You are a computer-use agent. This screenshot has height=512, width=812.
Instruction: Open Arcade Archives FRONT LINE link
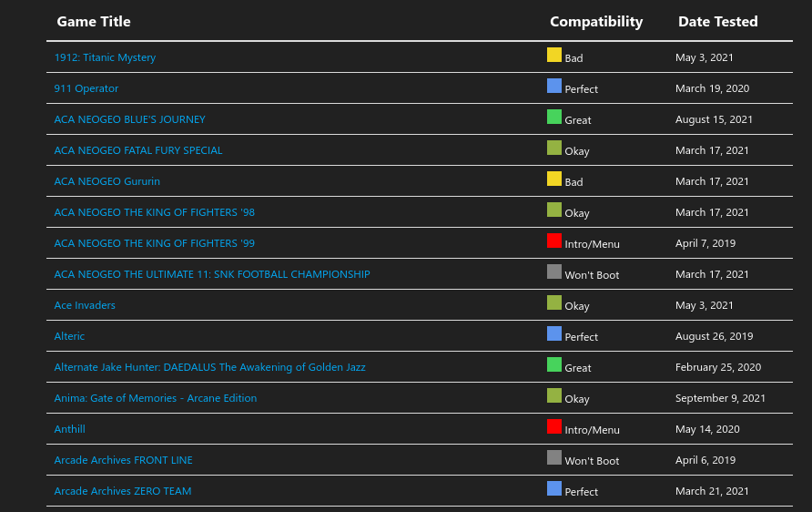[123, 460]
